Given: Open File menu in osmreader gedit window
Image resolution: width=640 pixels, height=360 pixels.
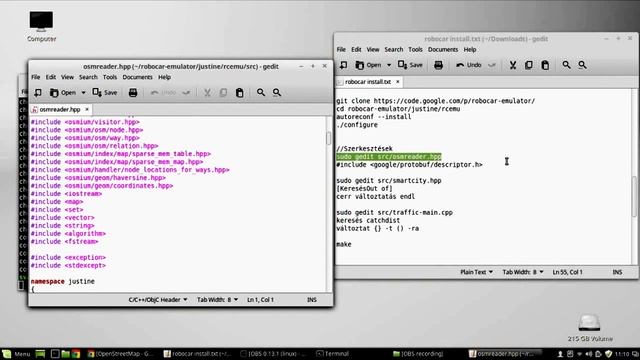Looking at the screenshot, I should [x=36, y=77].
